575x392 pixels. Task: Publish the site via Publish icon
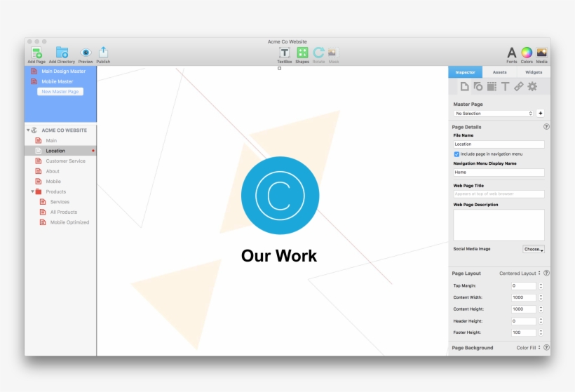click(103, 53)
